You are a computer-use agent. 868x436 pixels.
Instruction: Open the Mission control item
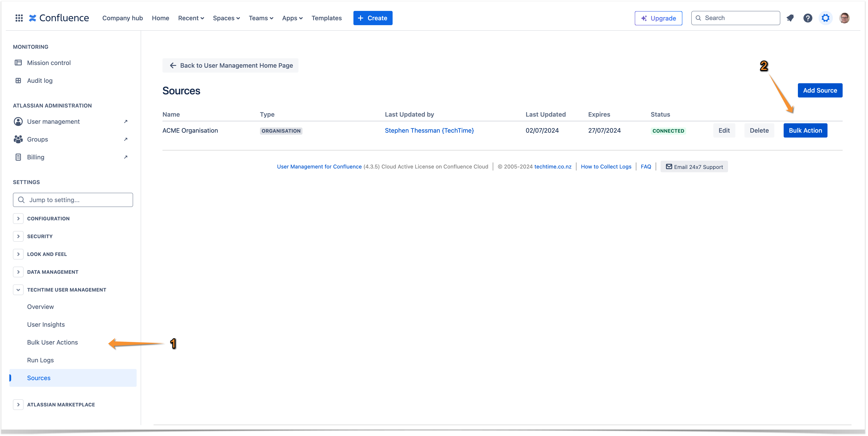49,63
